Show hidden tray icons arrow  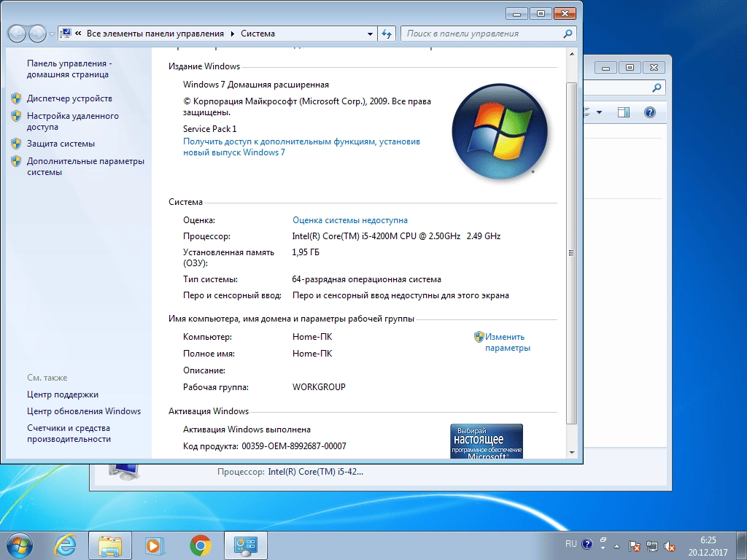tap(617, 546)
